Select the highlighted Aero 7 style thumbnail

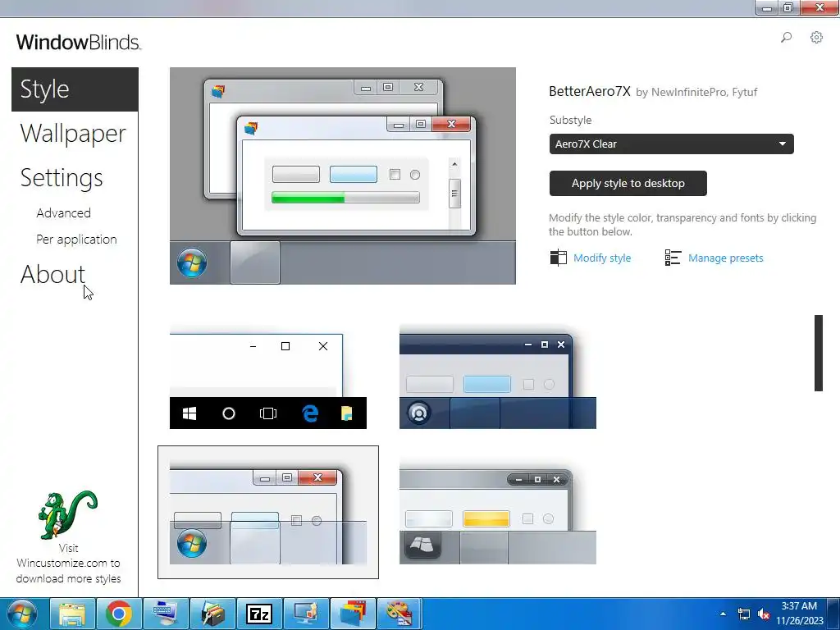pyautogui.click(x=268, y=512)
